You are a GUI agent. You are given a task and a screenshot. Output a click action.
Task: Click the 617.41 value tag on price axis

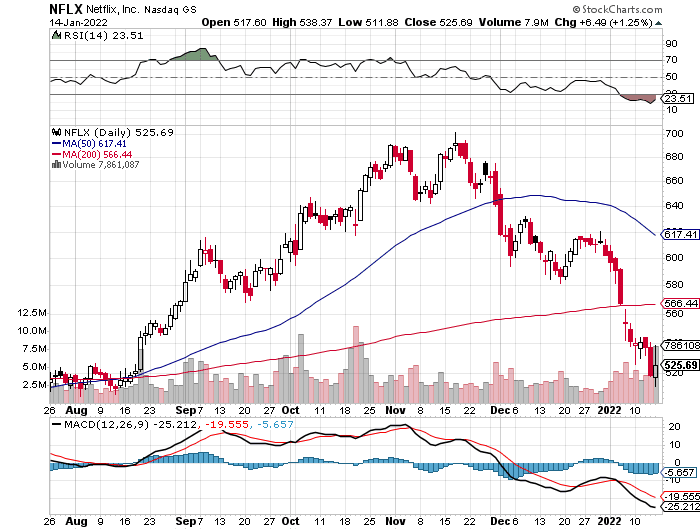point(680,234)
